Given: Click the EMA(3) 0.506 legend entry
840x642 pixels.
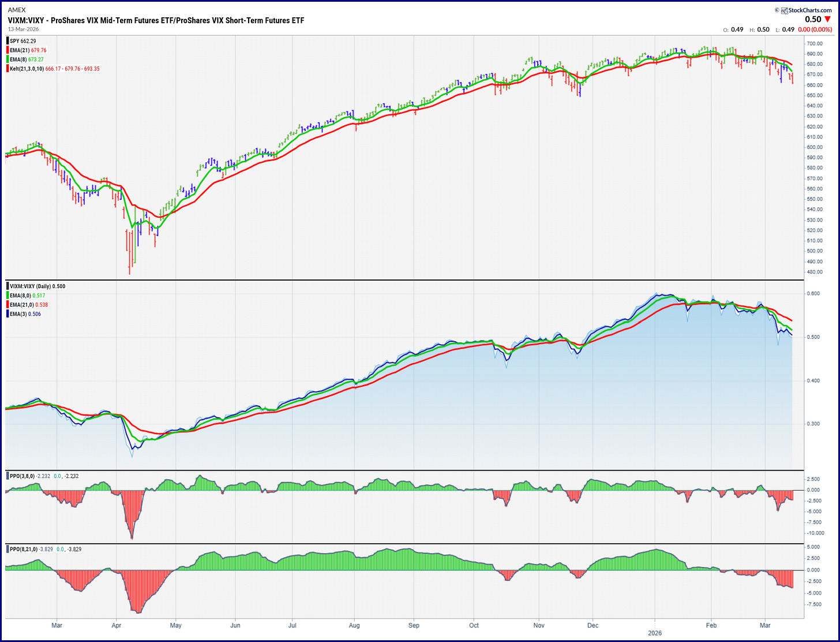Looking at the screenshot, I should (25, 314).
